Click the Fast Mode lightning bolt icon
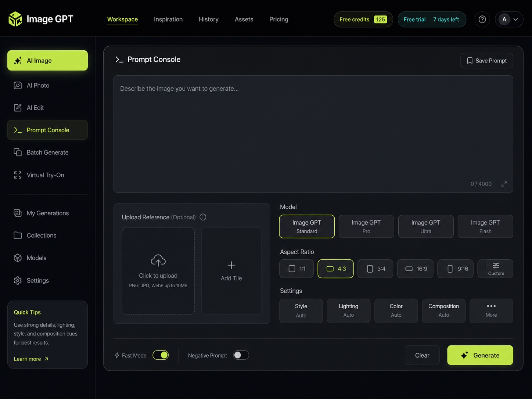 [x=117, y=355]
